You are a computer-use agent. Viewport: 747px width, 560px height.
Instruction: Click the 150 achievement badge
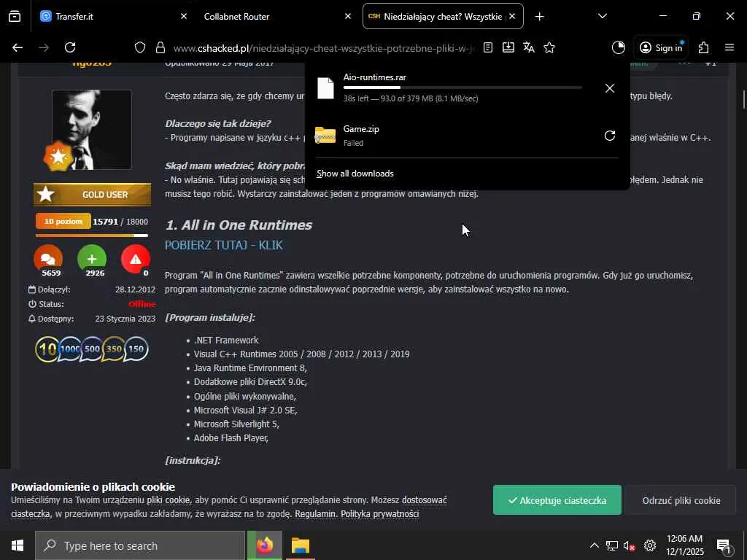tap(136, 349)
